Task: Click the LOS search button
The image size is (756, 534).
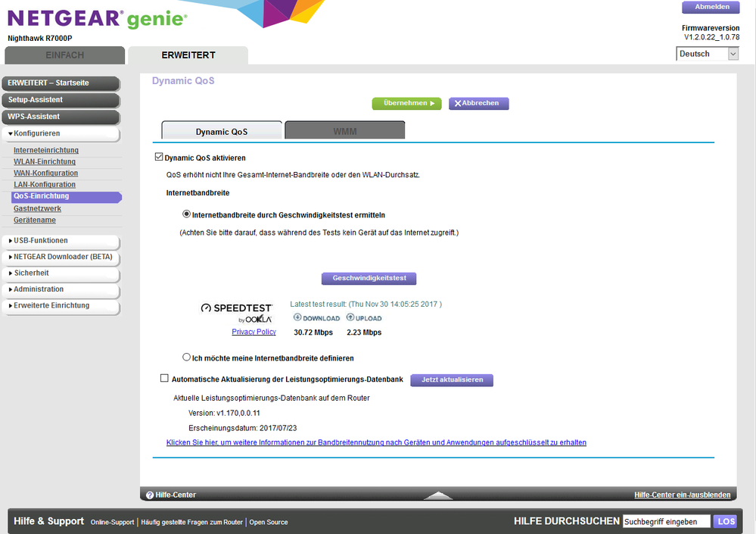Action: point(726,521)
